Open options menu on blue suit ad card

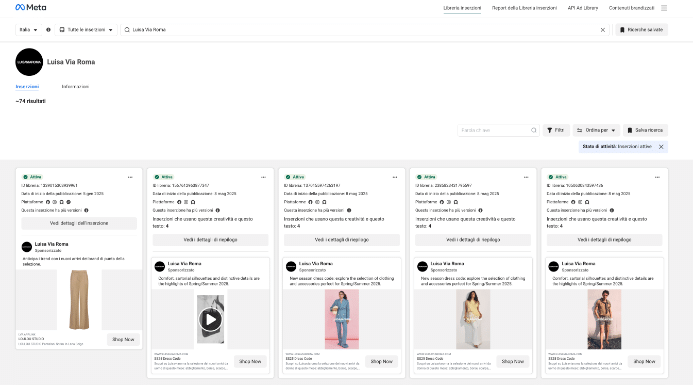pos(395,177)
